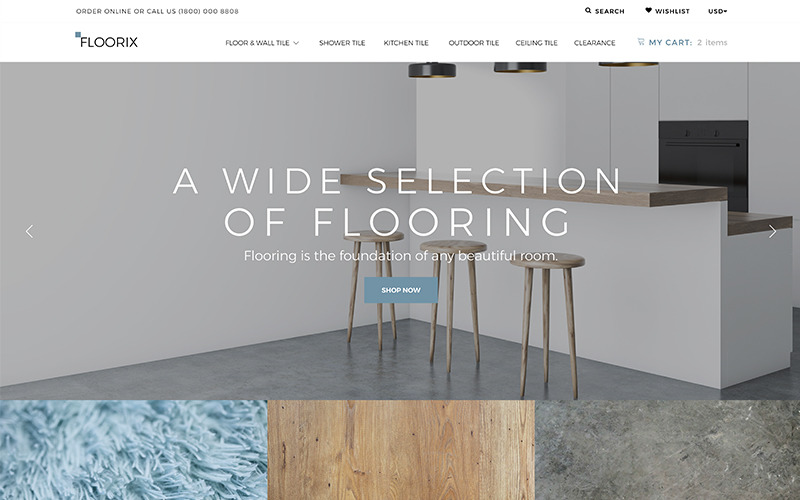
Task: Go to previous slide arrow
Action: coord(30,232)
